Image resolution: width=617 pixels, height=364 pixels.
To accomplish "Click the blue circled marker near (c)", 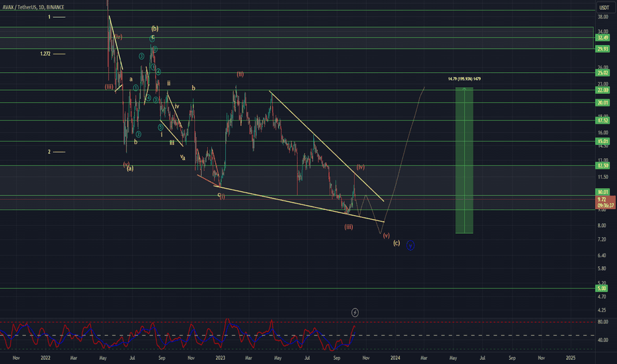I will point(410,246).
